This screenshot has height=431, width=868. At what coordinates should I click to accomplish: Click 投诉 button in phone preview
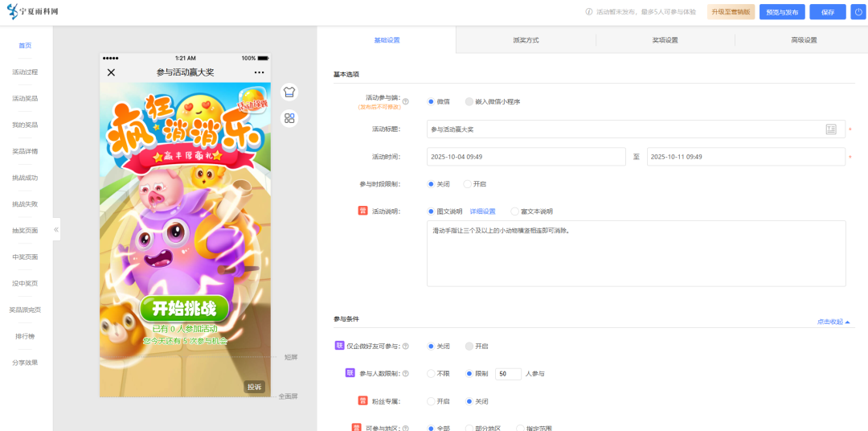pos(254,387)
